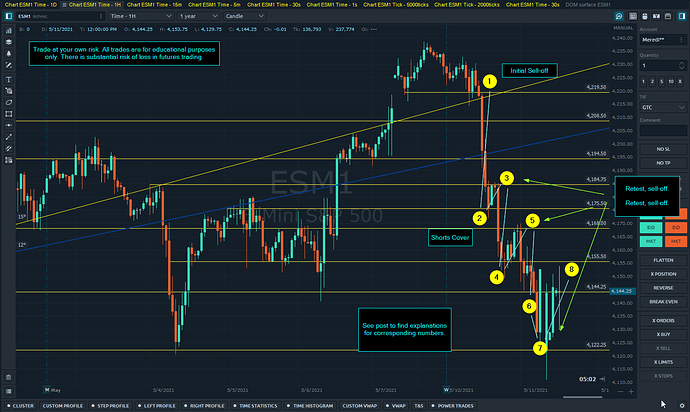Open symbol options dots in ESM1 field

101,16
